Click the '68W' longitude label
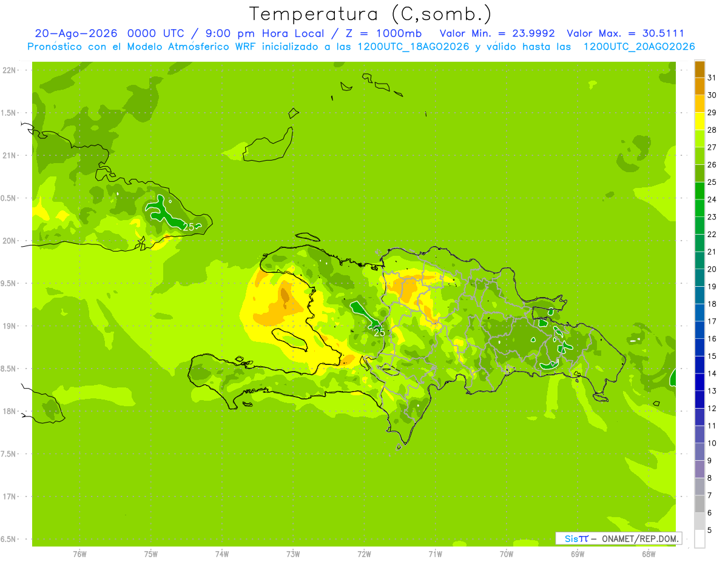The image size is (728, 562). click(x=649, y=554)
